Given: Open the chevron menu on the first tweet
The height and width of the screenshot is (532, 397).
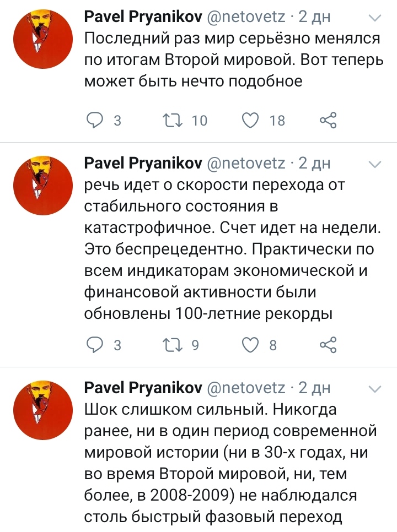Looking at the screenshot, I should (x=375, y=18).
